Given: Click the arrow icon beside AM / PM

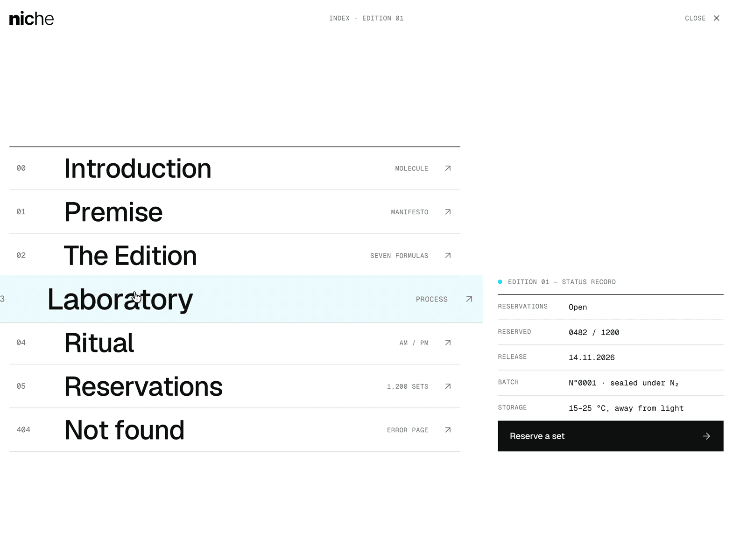Looking at the screenshot, I should coord(448,343).
